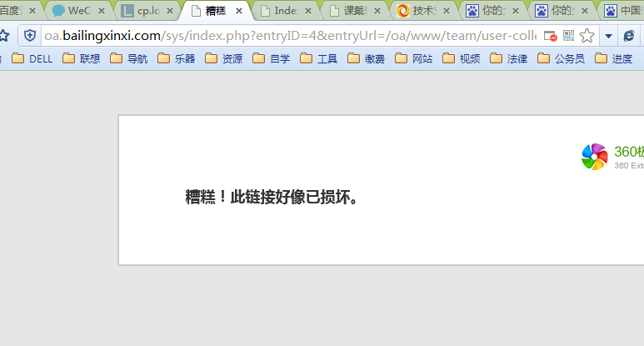
Task: Open the 视频 bookmark folder
Action: 462,58
